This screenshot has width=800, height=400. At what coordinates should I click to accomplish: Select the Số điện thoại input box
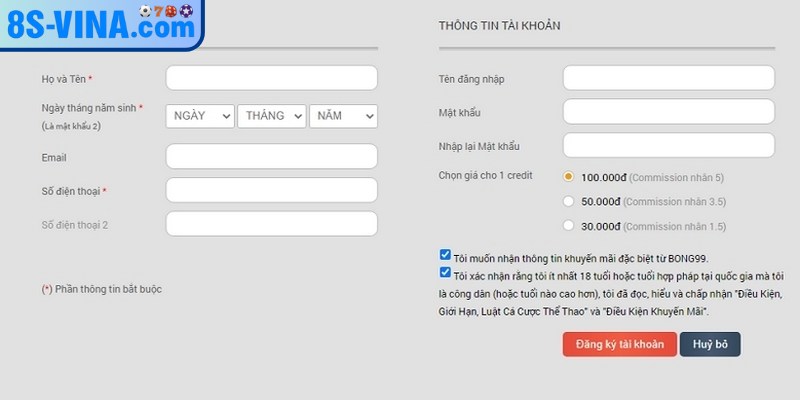[271, 190]
